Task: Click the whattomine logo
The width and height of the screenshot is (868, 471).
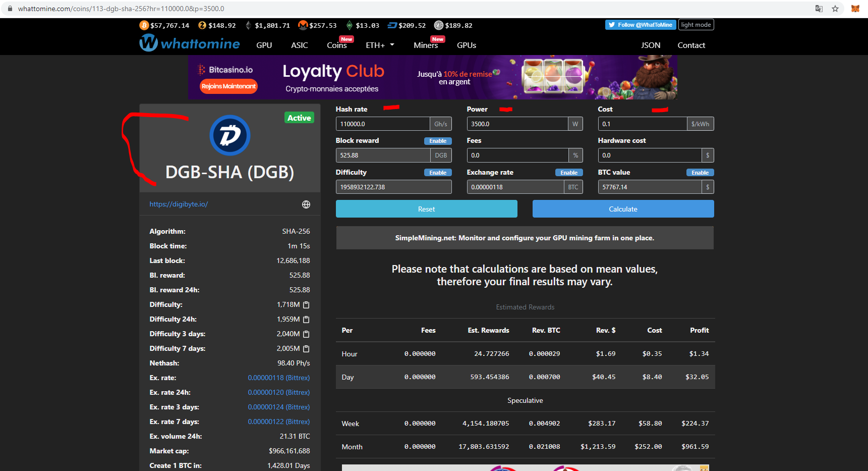Action: (x=190, y=43)
